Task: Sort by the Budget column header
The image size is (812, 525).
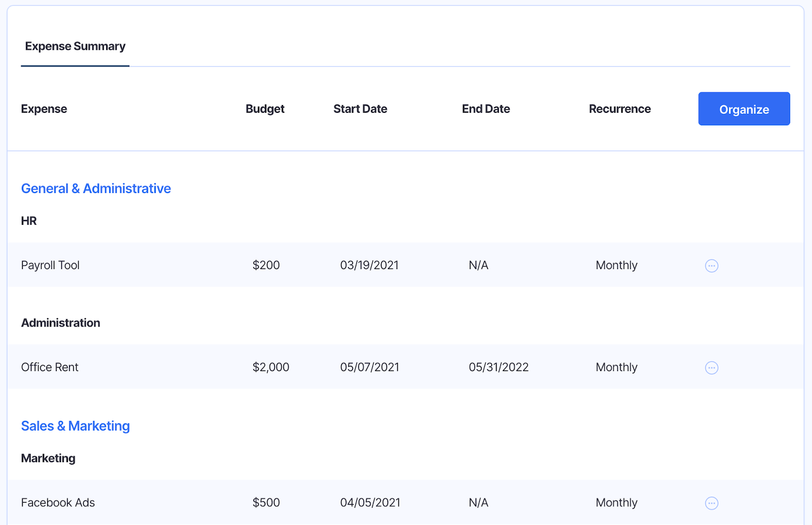Action: pos(265,109)
